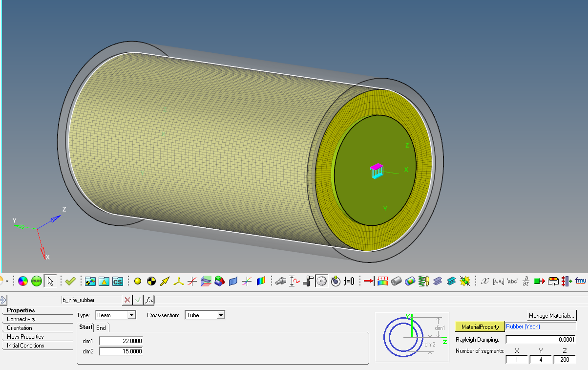Open the CS coordinate system folder icon

[117, 281]
